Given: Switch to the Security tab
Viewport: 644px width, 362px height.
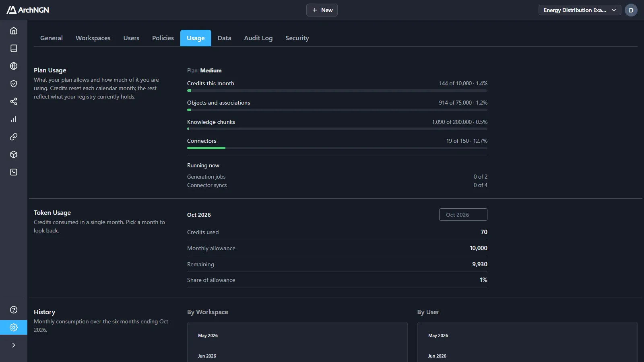Looking at the screenshot, I should [x=297, y=38].
